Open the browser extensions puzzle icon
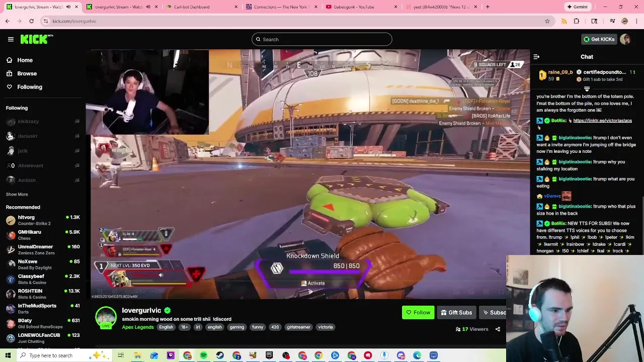Screen dimensions: 644x362 [577, 21]
